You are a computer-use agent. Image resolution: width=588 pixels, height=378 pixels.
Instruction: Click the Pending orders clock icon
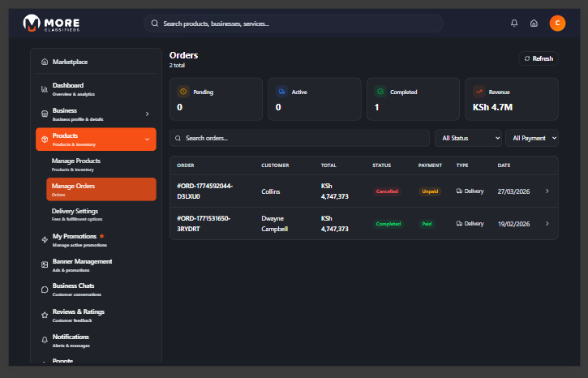182,92
